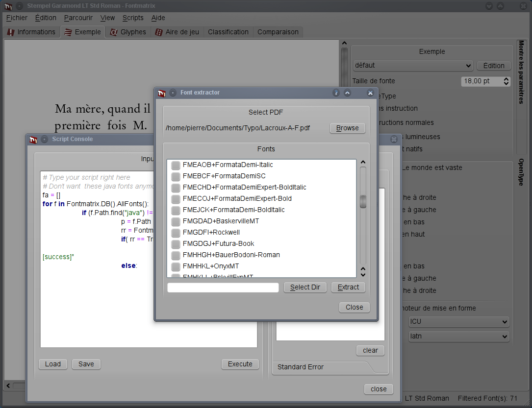
Task: Open the Aide menu
Action: tap(158, 18)
